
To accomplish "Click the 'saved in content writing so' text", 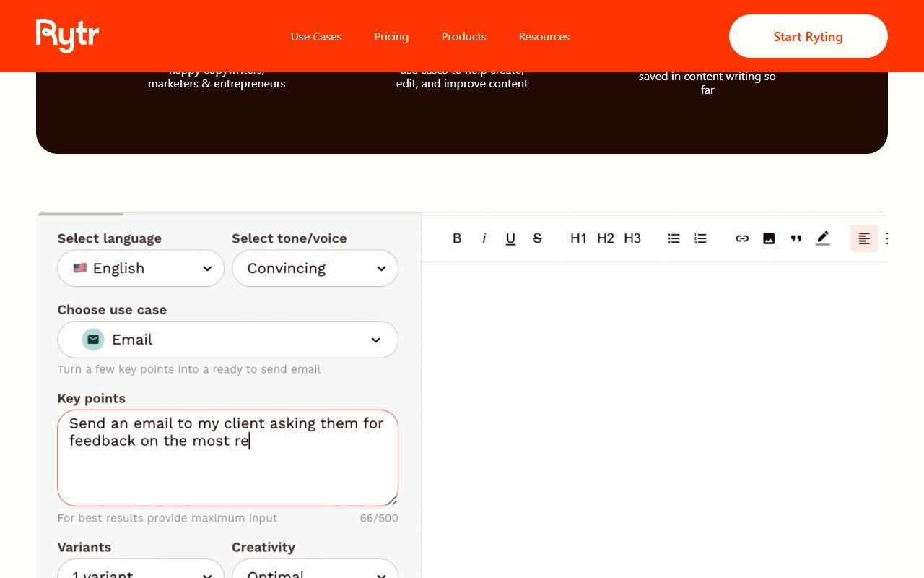I will click(707, 77).
